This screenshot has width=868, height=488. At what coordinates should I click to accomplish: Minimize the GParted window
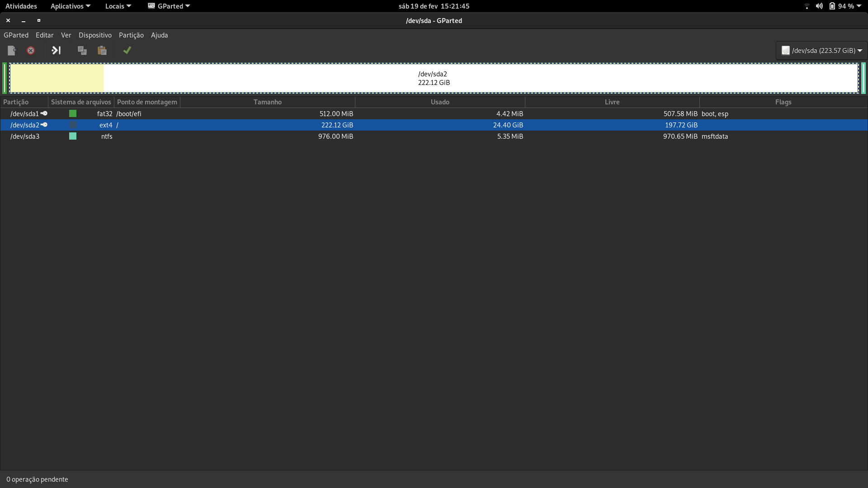24,20
